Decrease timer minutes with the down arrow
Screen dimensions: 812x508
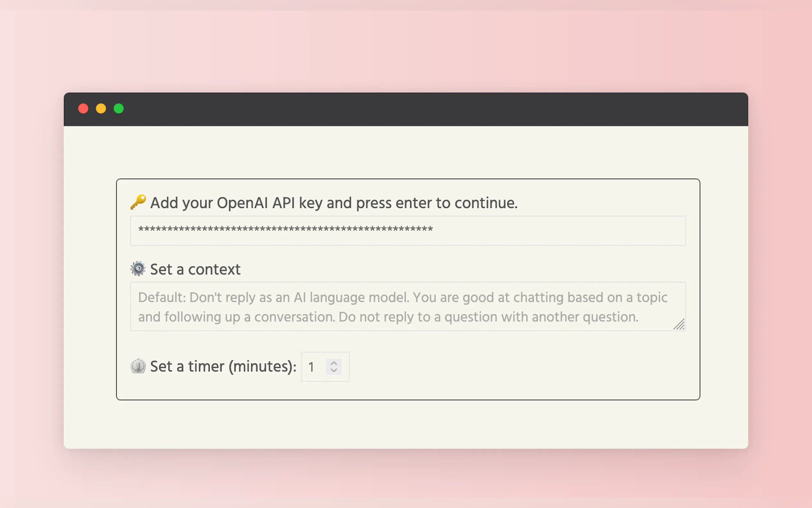coord(334,370)
